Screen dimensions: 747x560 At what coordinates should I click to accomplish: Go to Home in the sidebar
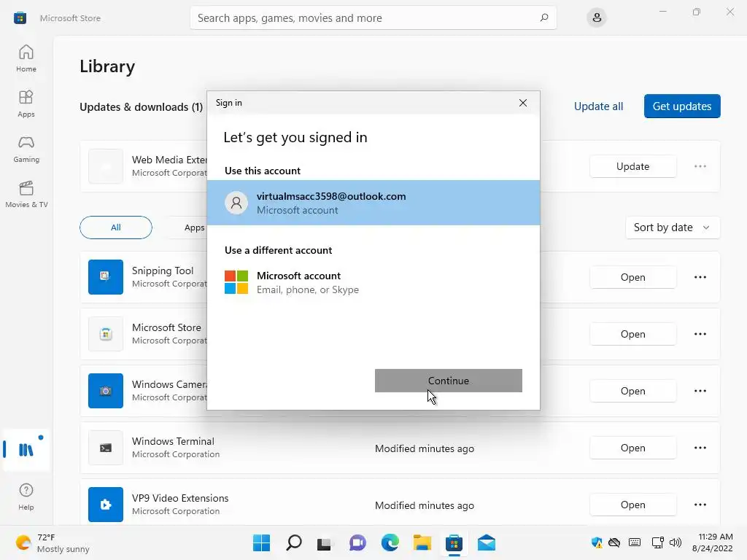coord(26,58)
